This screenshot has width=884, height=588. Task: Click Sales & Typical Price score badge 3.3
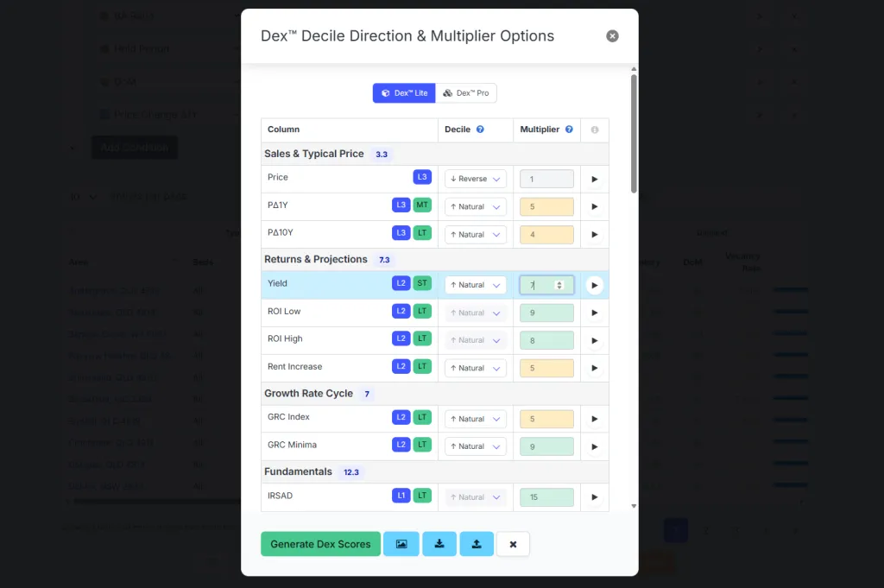point(382,155)
